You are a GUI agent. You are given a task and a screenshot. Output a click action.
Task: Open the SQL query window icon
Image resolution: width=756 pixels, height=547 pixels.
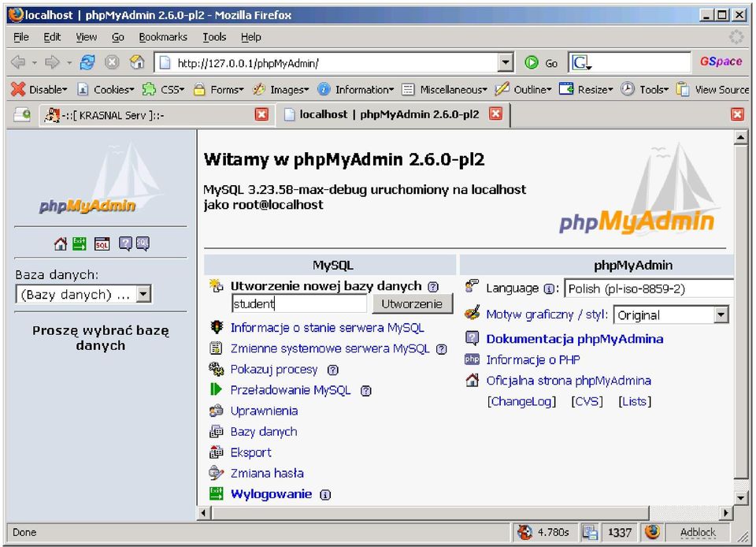coord(102,244)
